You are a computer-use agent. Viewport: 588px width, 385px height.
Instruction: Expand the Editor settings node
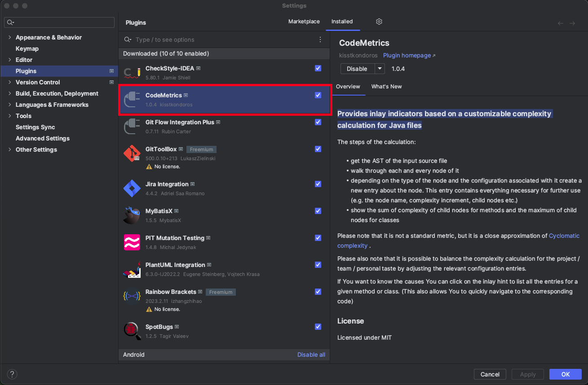[x=9, y=60]
